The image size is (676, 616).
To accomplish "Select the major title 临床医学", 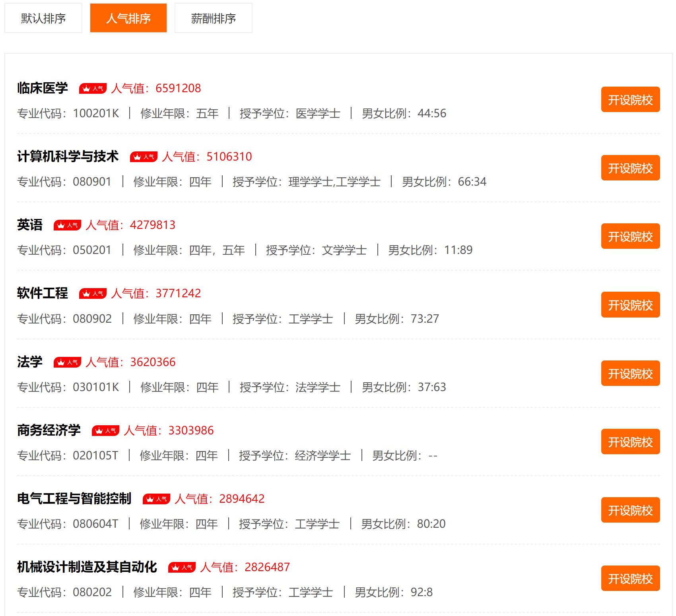I will click(x=43, y=88).
